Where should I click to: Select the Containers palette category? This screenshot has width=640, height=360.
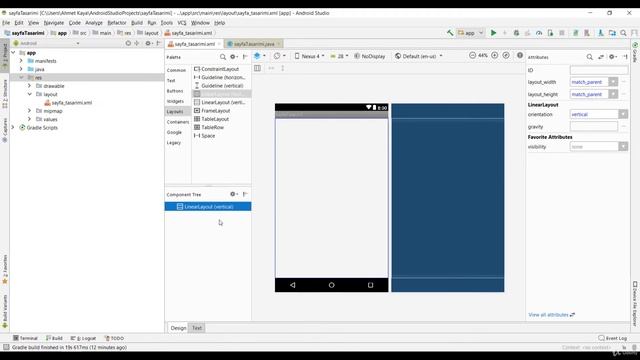178,122
